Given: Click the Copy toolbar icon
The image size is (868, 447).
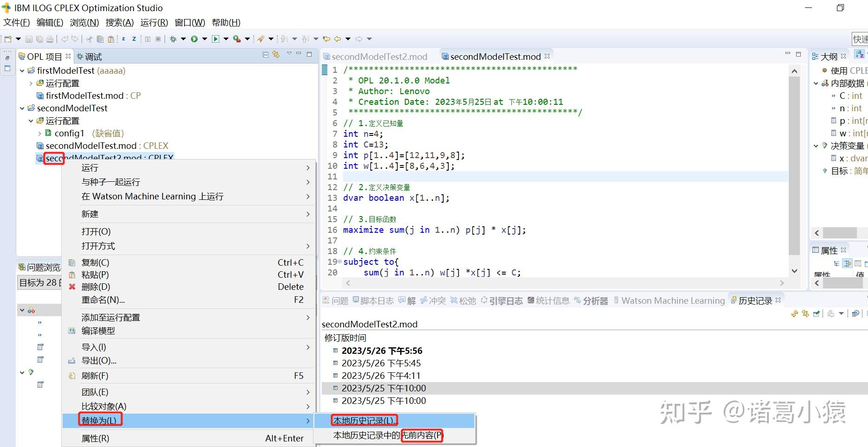Looking at the screenshot, I should pos(100,39).
